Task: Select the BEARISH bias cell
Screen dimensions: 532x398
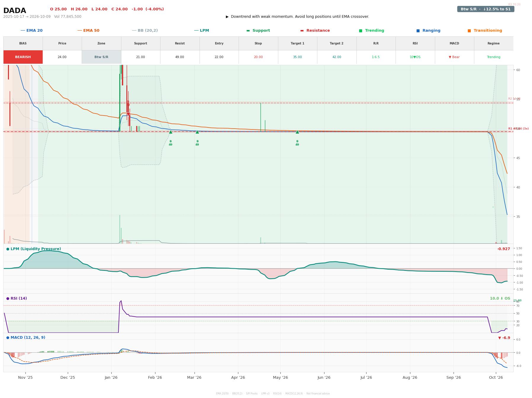Action: 23,57
